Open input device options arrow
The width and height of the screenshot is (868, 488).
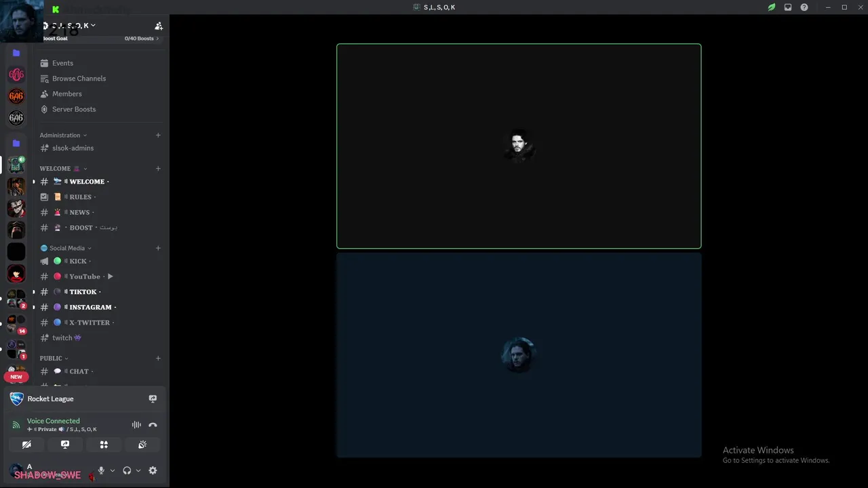[x=112, y=470]
